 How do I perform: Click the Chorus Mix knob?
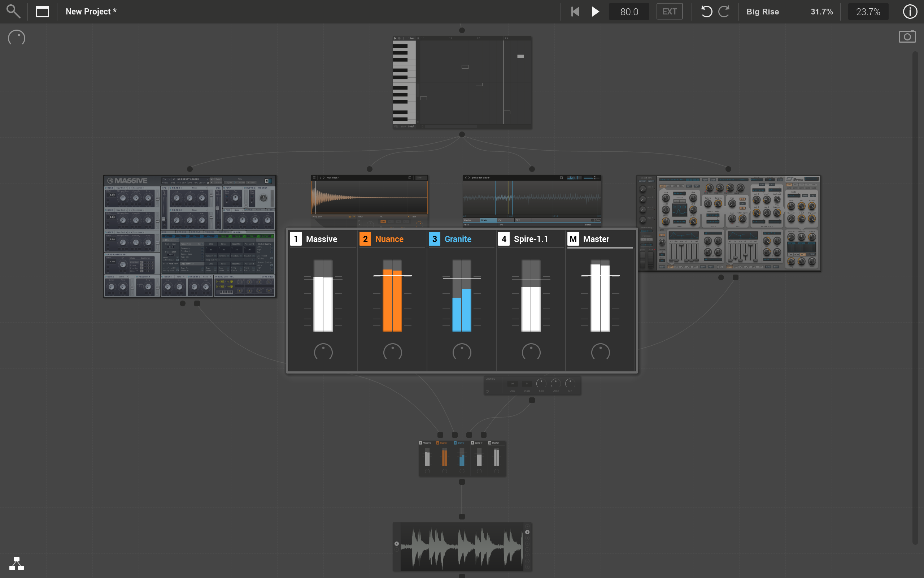(570, 383)
